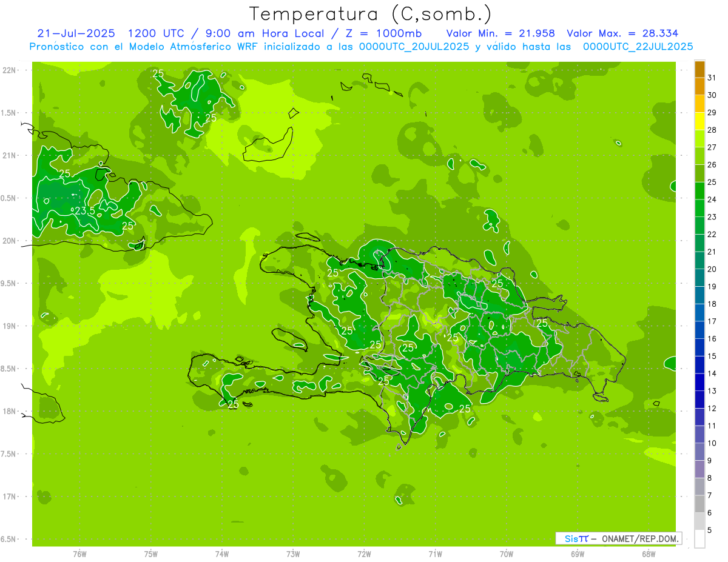
Task: Click the "Z = 1000mb" level text
Action: [x=382, y=33]
